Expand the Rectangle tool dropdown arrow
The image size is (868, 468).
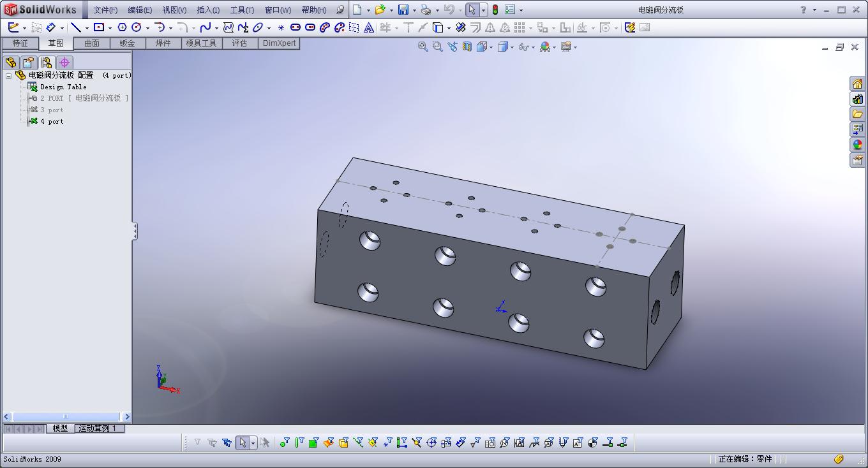pyautogui.click(x=110, y=28)
